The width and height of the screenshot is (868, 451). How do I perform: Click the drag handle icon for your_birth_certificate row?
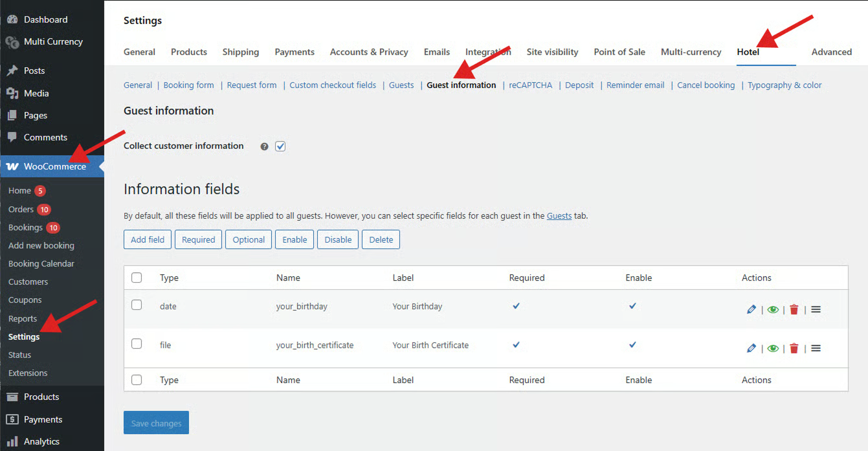coord(816,349)
